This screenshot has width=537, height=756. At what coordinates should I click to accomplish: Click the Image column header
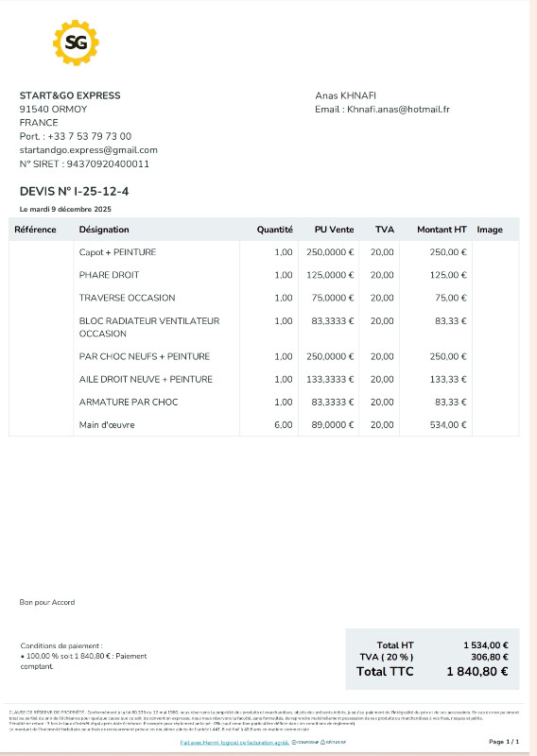point(490,230)
